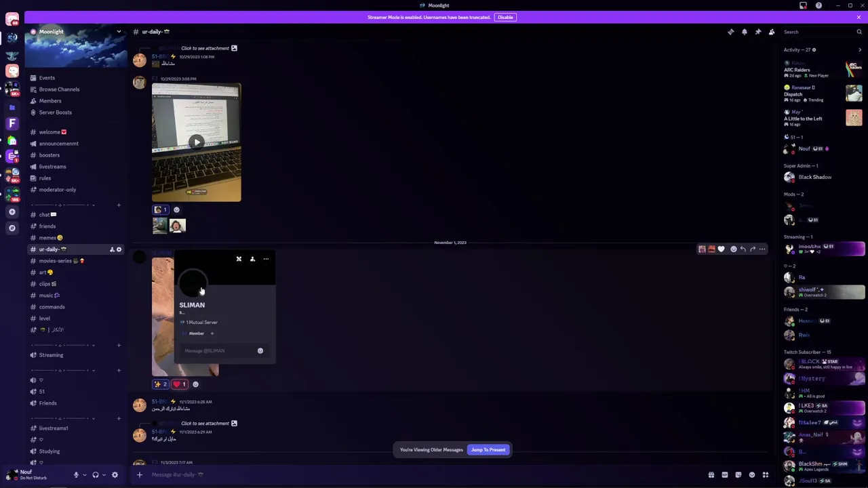The height and width of the screenshot is (488, 868).
Task: Add a Server plus button
Action: point(12,211)
